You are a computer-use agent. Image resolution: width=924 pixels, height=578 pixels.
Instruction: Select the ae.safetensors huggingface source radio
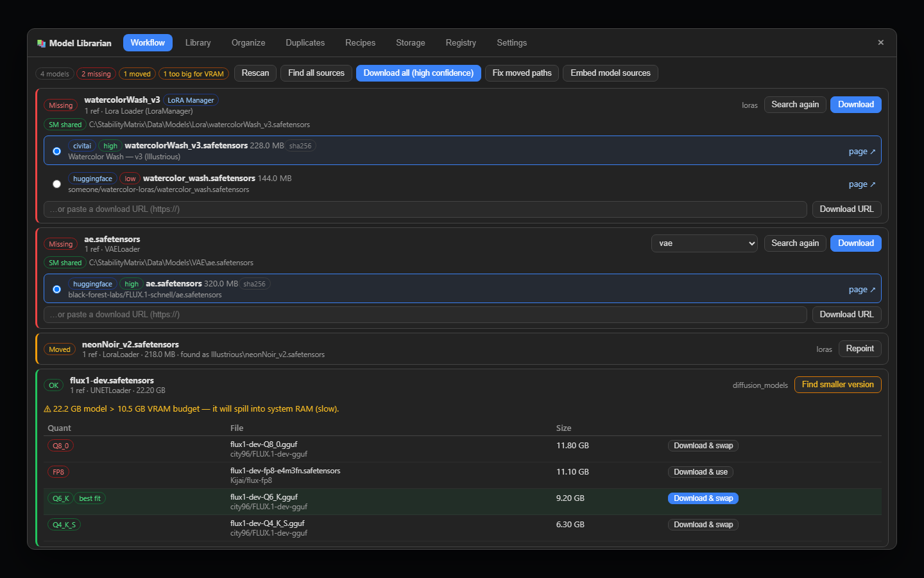point(56,289)
